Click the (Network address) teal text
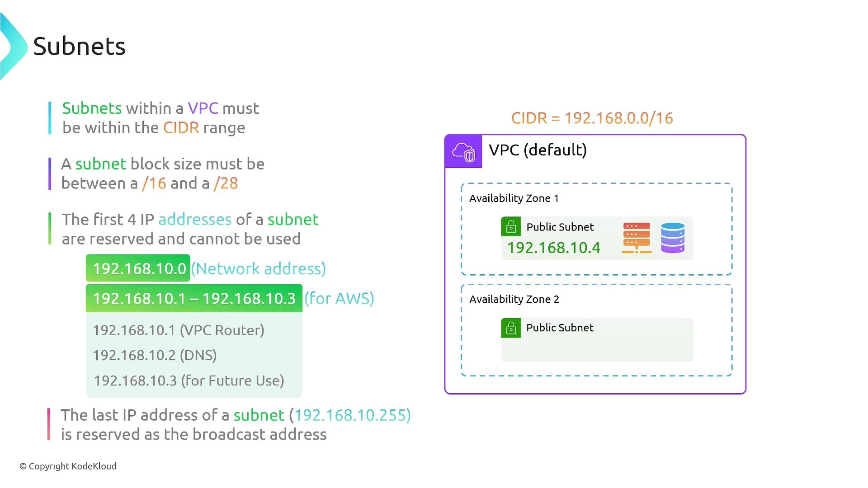Image resolution: width=868 pixels, height=488 pixels. [x=258, y=269]
